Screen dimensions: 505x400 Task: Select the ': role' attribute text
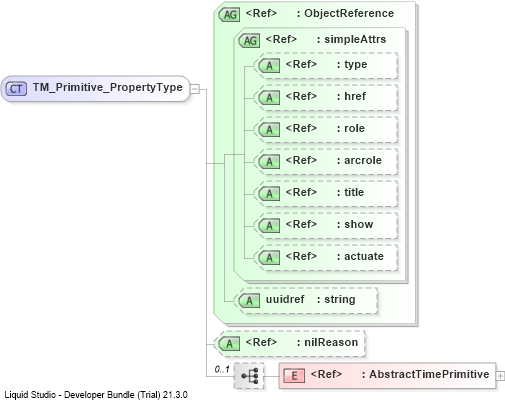[x=350, y=128]
